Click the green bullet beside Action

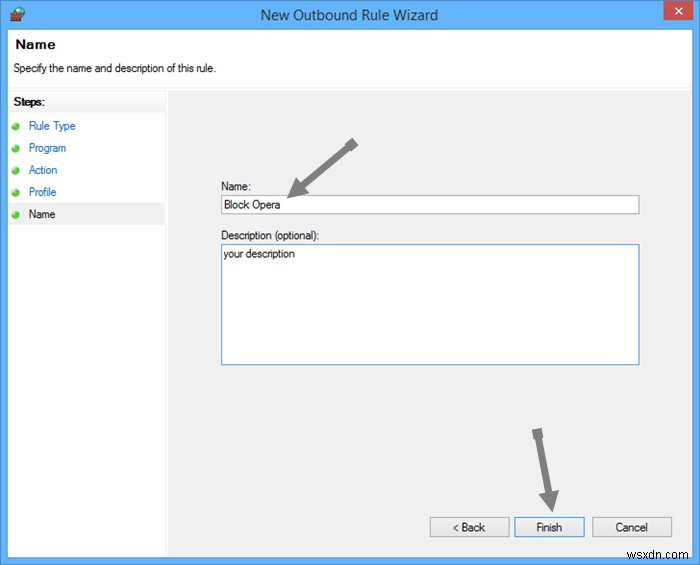(x=16, y=170)
